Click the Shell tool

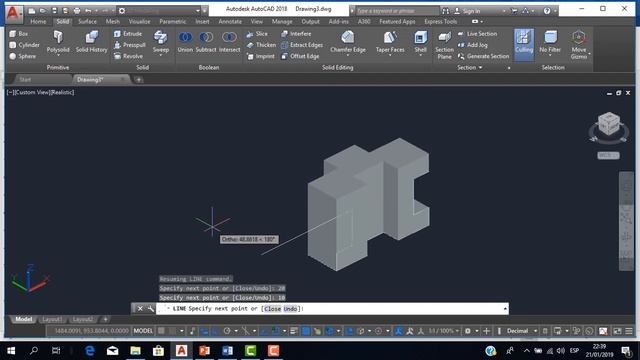coord(420,42)
